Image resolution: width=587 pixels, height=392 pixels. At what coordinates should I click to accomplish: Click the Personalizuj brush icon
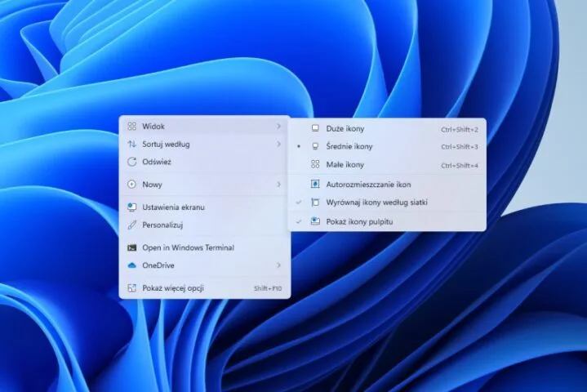131,225
